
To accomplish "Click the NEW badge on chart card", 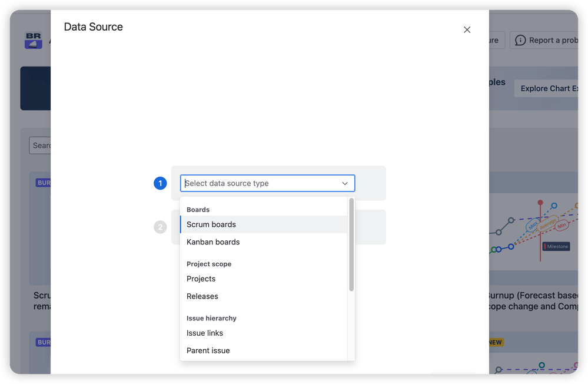I will click(496, 342).
